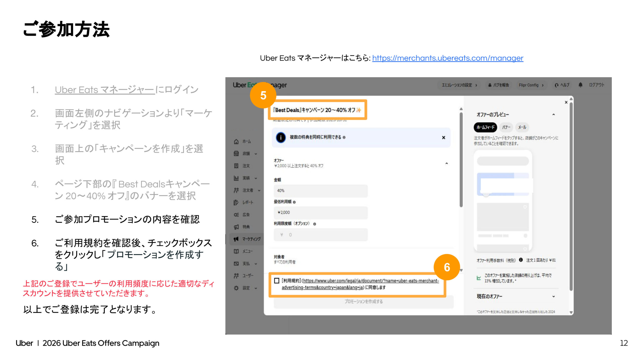Click the 支払 payments icon in sidebar
The image size is (644, 362).
(236, 264)
